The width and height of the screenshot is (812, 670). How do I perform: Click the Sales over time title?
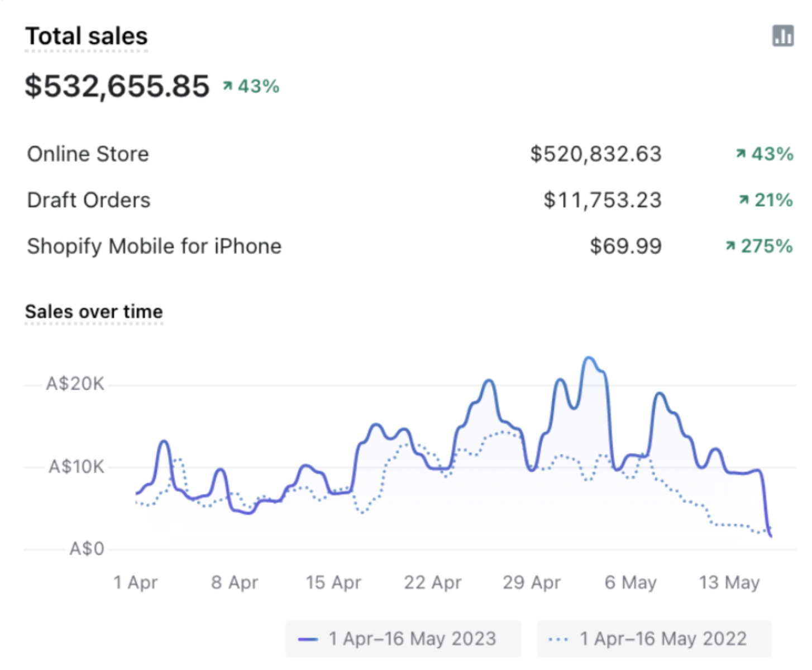tap(94, 312)
